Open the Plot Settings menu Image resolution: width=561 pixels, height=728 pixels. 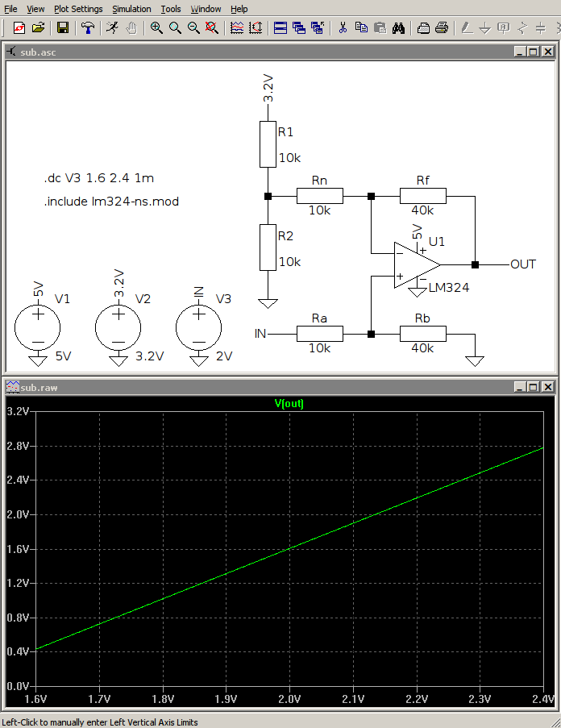click(x=78, y=9)
